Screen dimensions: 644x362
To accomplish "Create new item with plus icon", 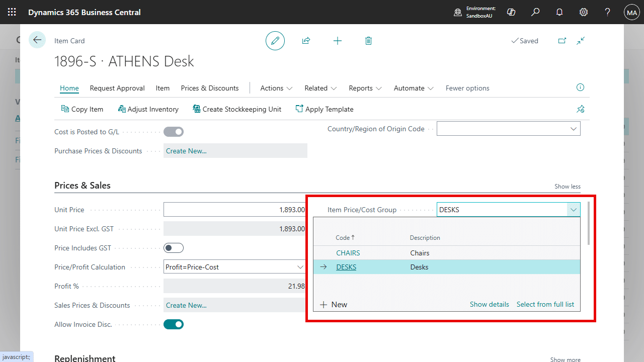I will point(338,41).
